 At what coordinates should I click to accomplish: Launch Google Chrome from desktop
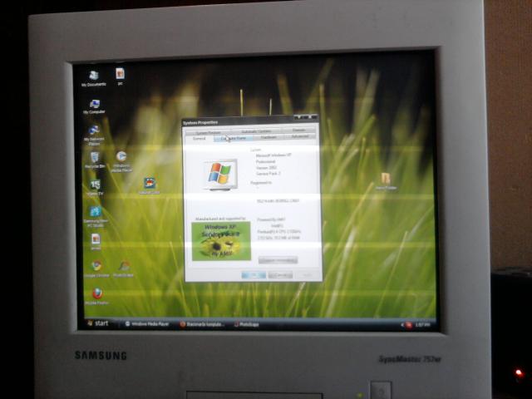96,266
